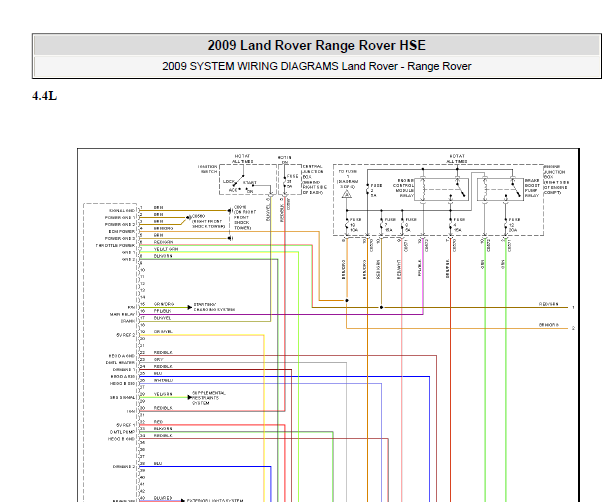Click the SRS SIGNAL pin label

click(x=123, y=397)
